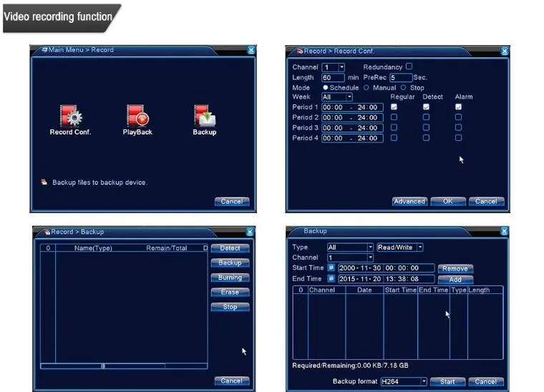
Task: Check Period 2 Detect checkbox
Action: (x=426, y=117)
